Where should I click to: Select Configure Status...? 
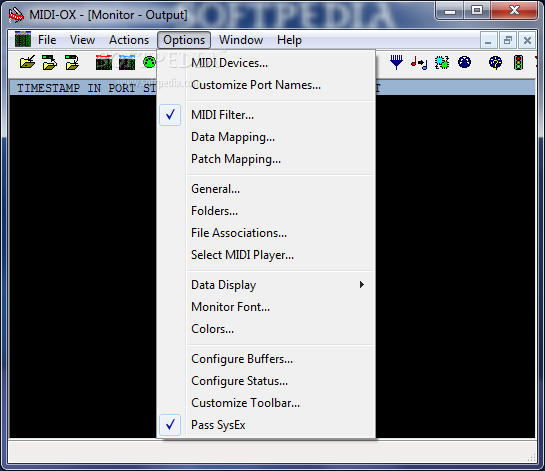point(266,381)
